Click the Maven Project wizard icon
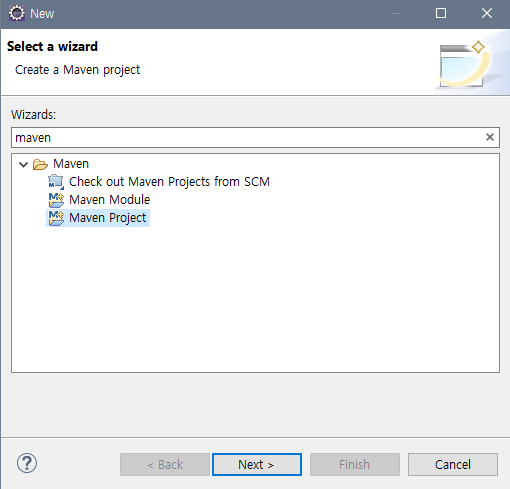510x489 pixels. pos(56,218)
